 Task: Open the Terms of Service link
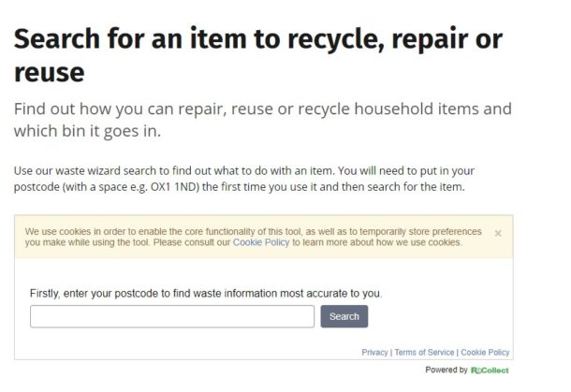point(424,353)
